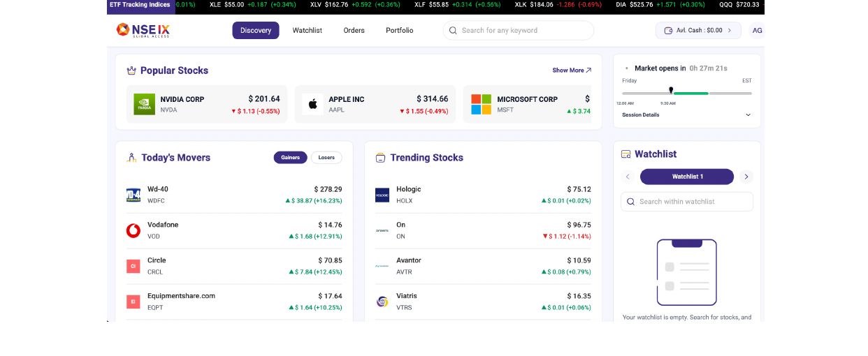Click the Circle stock name

(x=157, y=260)
